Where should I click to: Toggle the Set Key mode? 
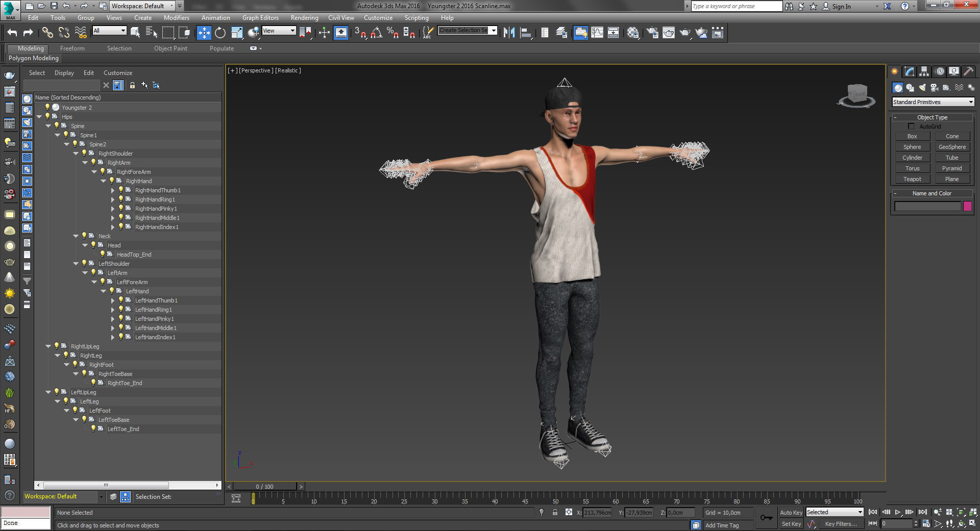(791, 524)
